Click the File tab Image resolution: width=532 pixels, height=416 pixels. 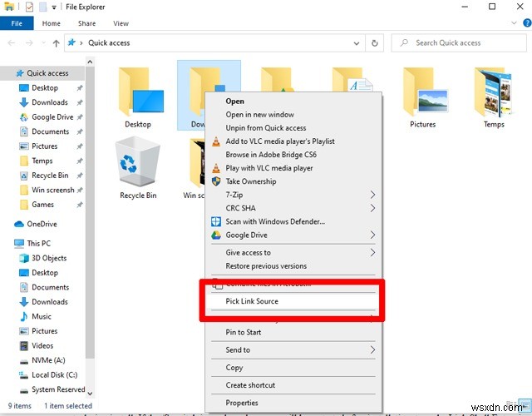17,23
